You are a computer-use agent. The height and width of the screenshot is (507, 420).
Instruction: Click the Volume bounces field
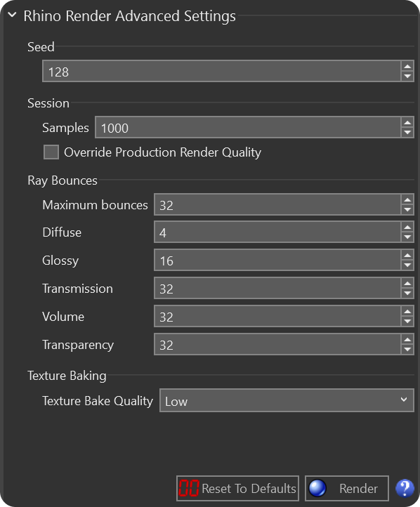pos(277,316)
